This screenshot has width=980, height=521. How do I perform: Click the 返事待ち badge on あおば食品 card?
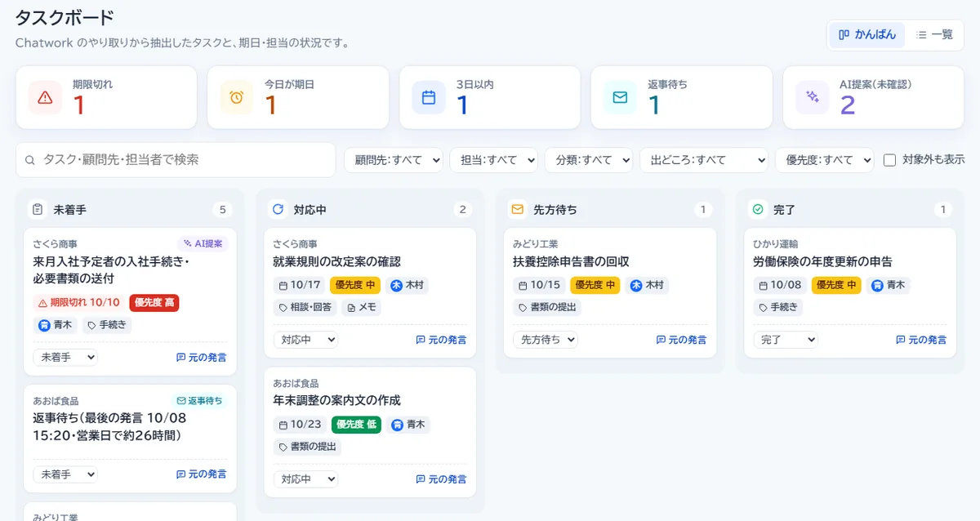[199, 401]
